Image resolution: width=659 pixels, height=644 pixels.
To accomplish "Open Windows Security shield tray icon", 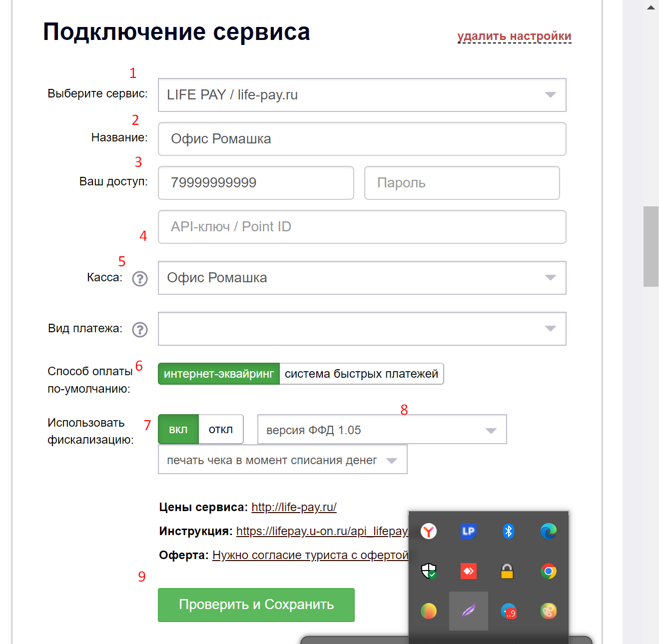I will 429,571.
